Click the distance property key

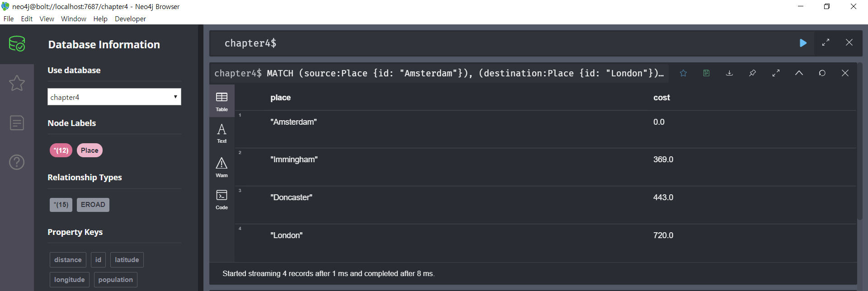coord(68,260)
